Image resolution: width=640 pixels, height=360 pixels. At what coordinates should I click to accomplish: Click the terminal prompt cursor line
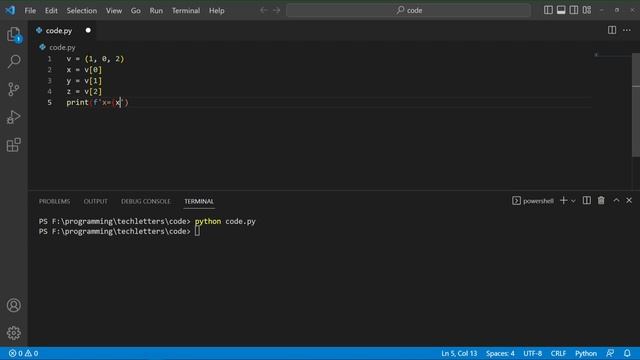pos(119,231)
